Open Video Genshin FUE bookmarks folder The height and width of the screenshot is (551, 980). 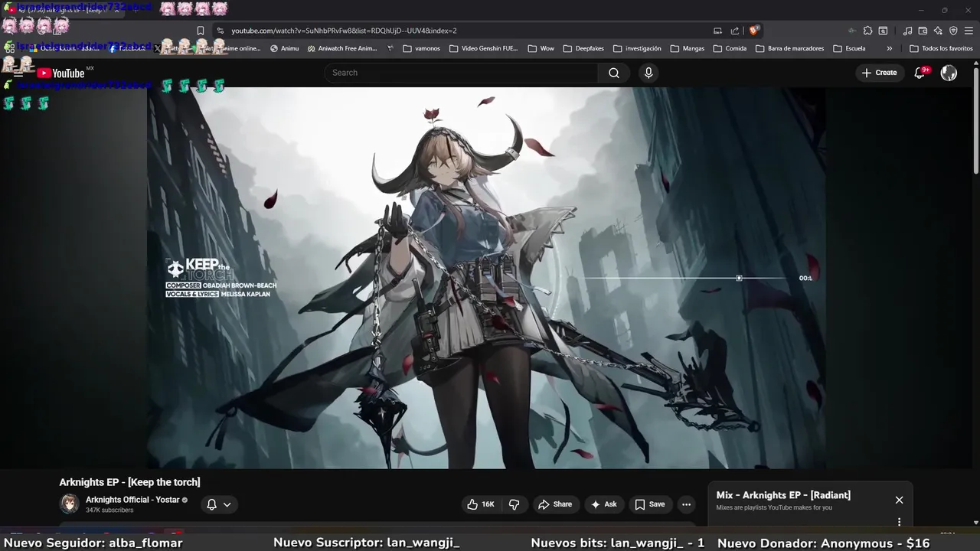(484, 48)
